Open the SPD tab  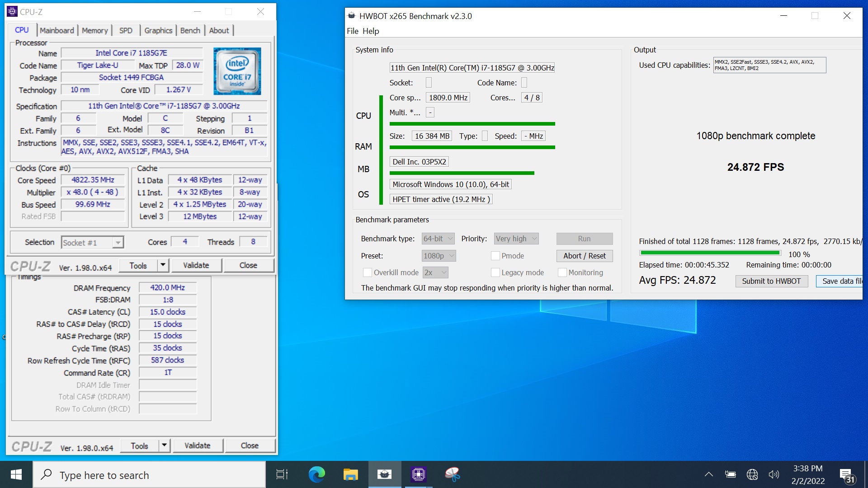coord(126,30)
